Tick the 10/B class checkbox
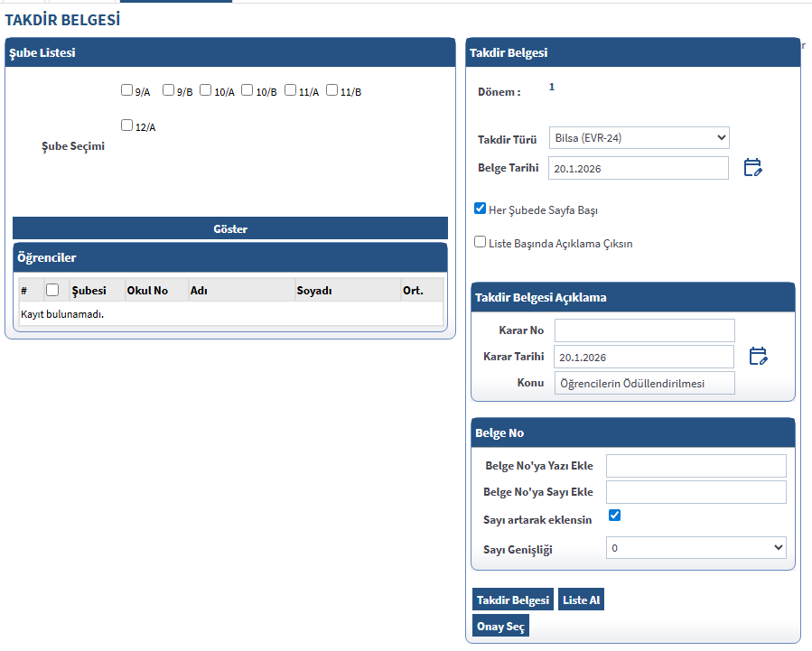This screenshot has width=812, height=651. 247,90
